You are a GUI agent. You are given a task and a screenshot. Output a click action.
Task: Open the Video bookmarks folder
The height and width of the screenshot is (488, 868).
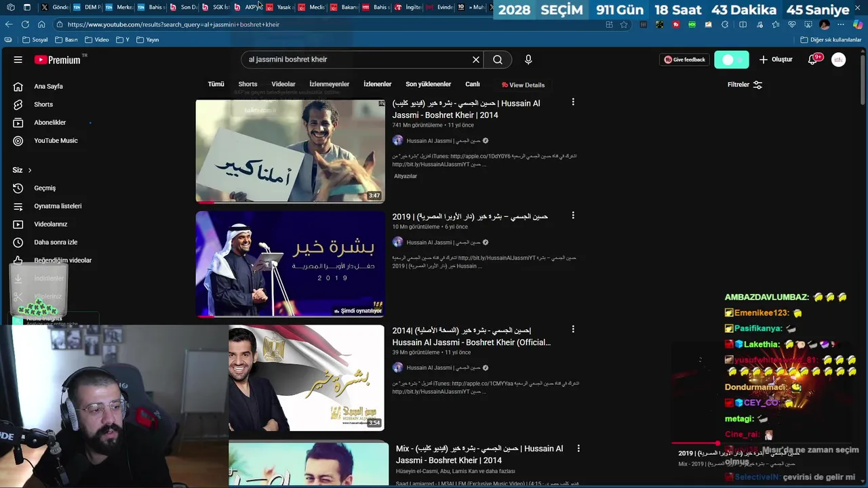point(97,40)
